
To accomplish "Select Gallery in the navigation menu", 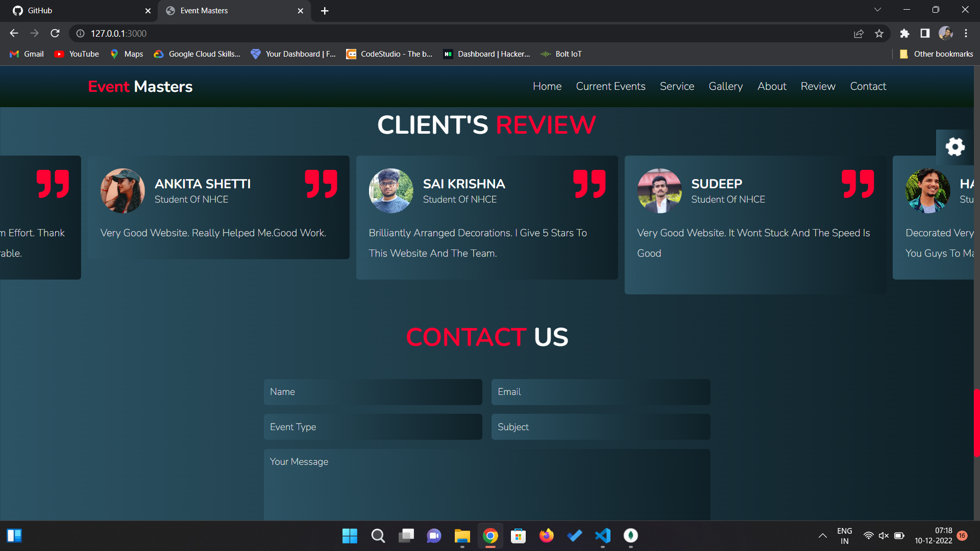I will [x=725, y=86].
